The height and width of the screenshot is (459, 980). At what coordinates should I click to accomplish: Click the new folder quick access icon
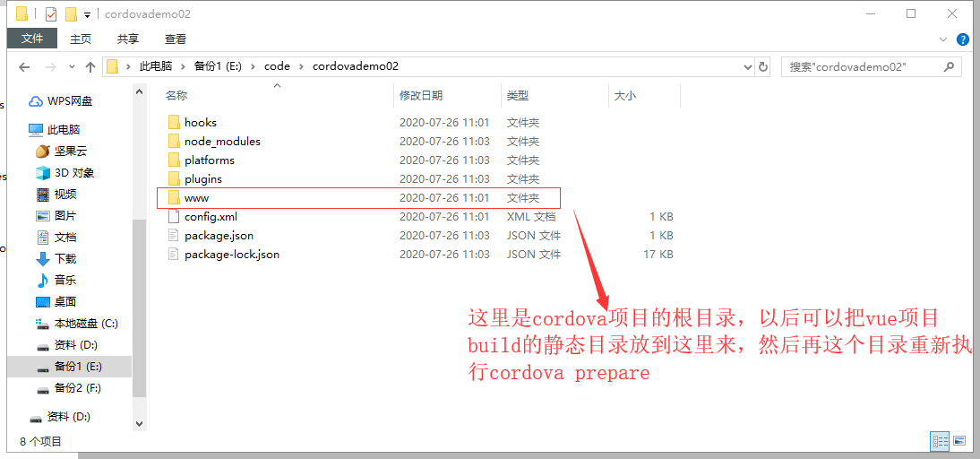pos(71,13)
